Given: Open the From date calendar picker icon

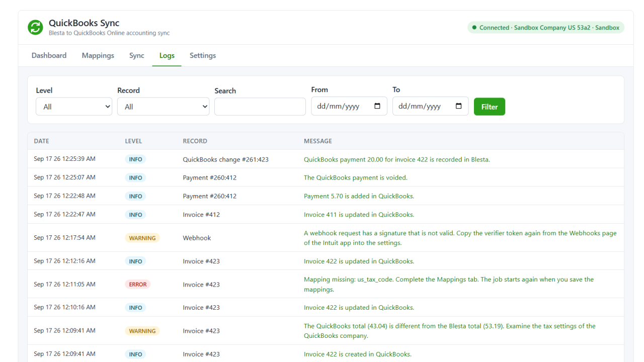Looking at the screenshot, I should click(377, 106).
